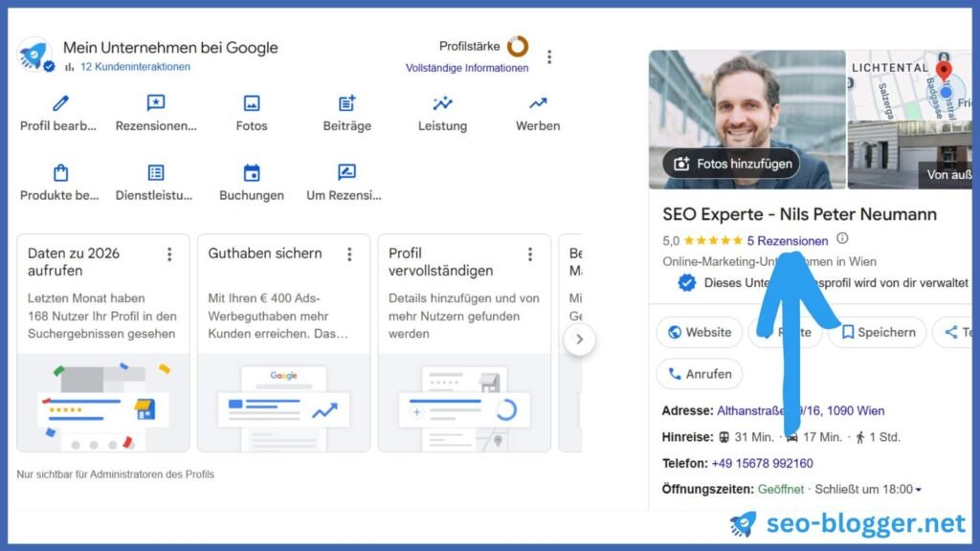
Task: Open three-dot menu beside Profilstärke
Action: (549, 56)
